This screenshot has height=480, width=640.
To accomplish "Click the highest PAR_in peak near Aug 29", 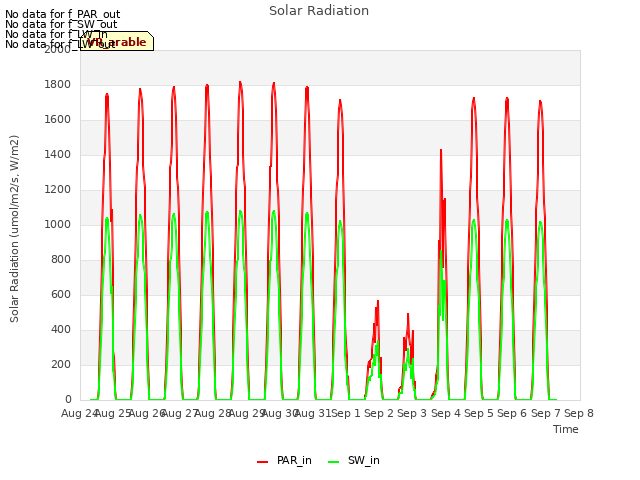I will pos(240,83).
